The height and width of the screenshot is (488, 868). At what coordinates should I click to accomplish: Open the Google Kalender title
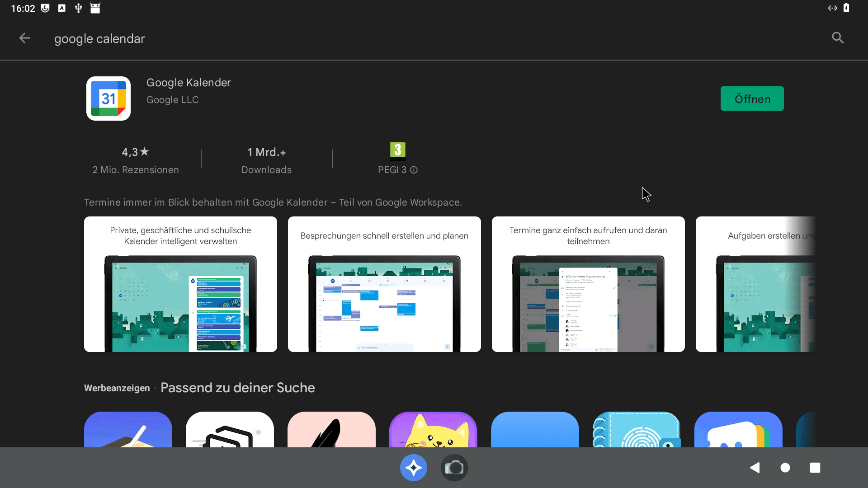click(189, 83)
